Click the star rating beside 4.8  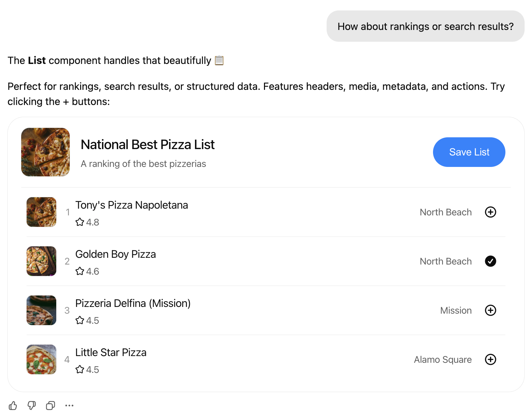[80, 222]
